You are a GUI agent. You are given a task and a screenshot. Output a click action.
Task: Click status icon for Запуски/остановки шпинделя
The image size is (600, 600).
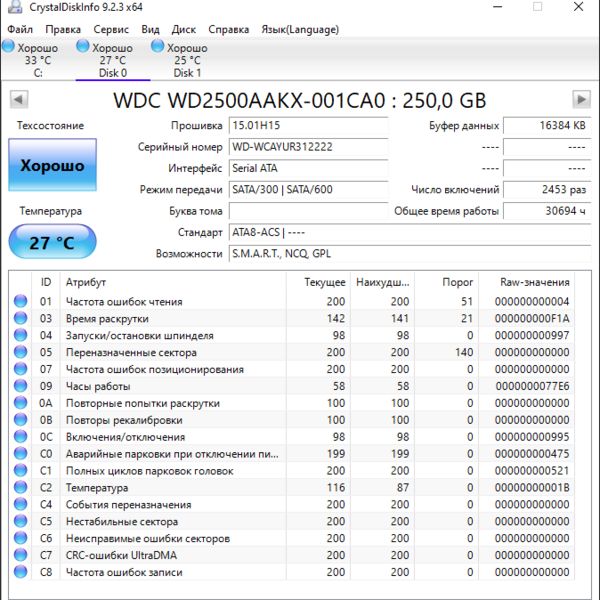click(20, 335)
